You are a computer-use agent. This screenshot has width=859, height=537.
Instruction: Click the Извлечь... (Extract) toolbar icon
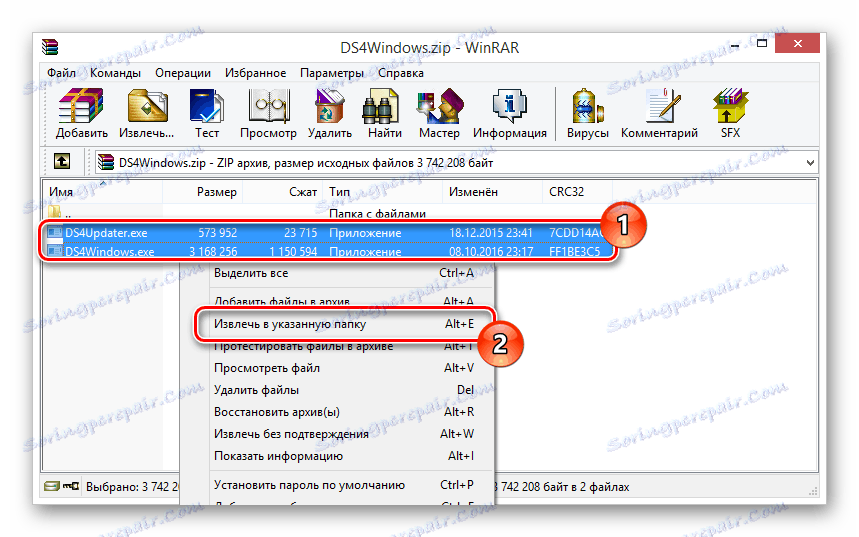point(147,113)
